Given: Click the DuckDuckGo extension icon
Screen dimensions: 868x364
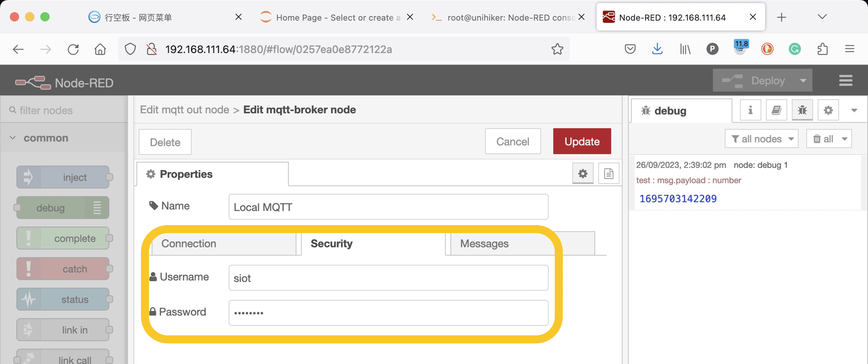Looking at the screenshot, I should (767, 49).
